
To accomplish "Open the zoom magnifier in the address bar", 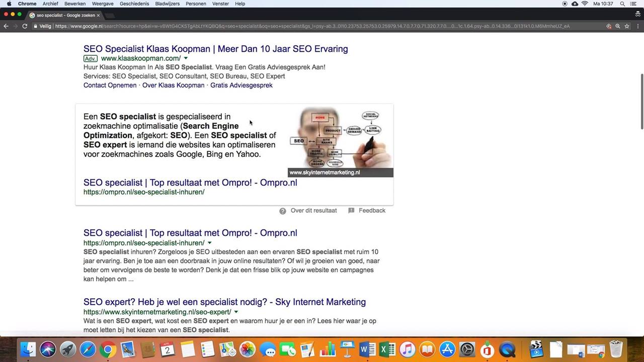I will pos(618,26).
